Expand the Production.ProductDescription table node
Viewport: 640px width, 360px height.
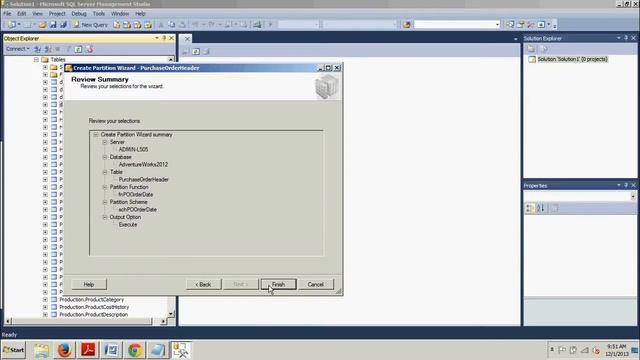(45, 315)
